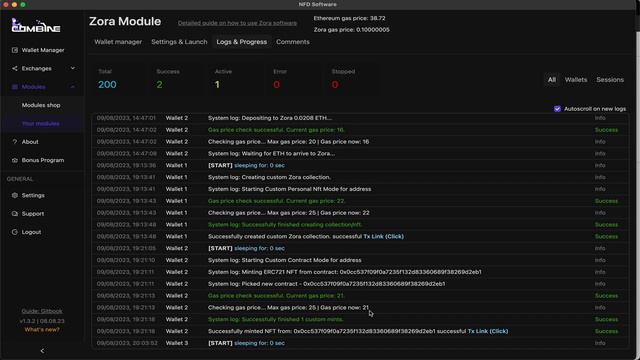640x360 pixels.
Task: Click log 'Picked new contract' row
Action: tap(360, 284)
